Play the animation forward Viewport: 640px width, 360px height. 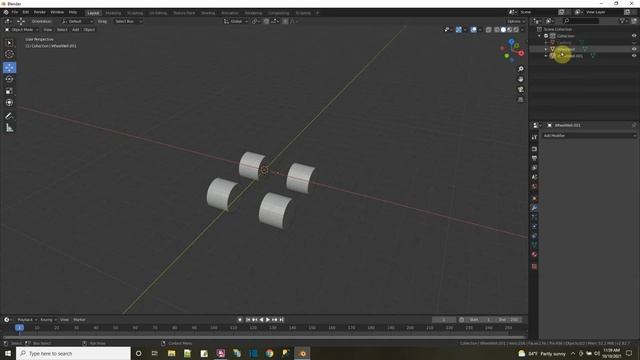pos(268,320)
